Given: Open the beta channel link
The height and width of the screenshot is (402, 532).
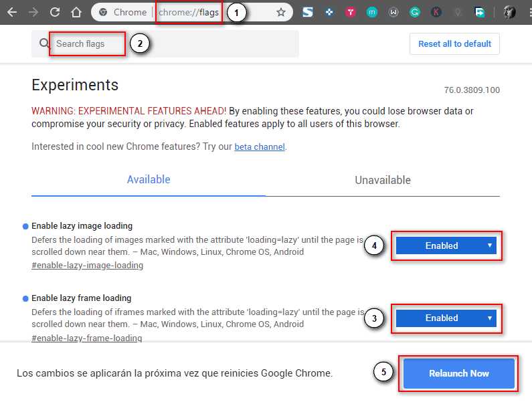Looking at the screenshot, I should tap(260, 146).
